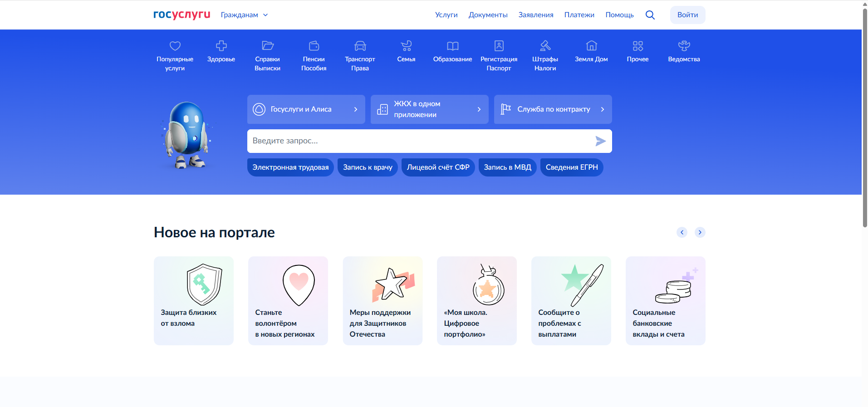Click the send arrow in search box

click(600, 141)
